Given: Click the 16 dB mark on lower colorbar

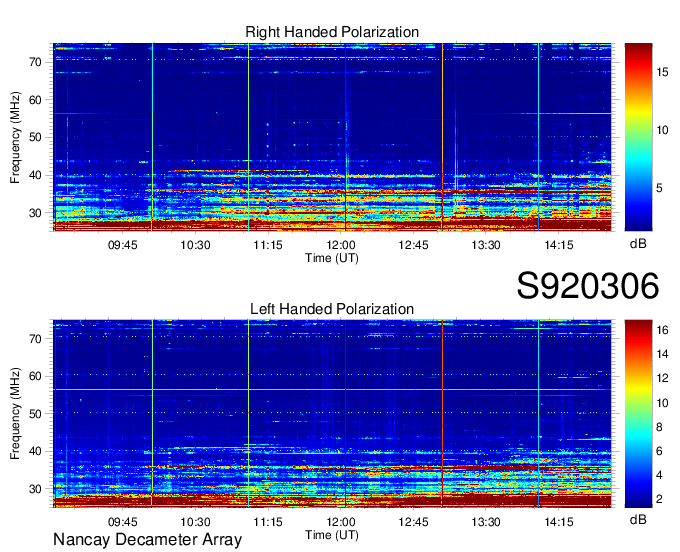Looking at the screenshot, I should point(663,330).
